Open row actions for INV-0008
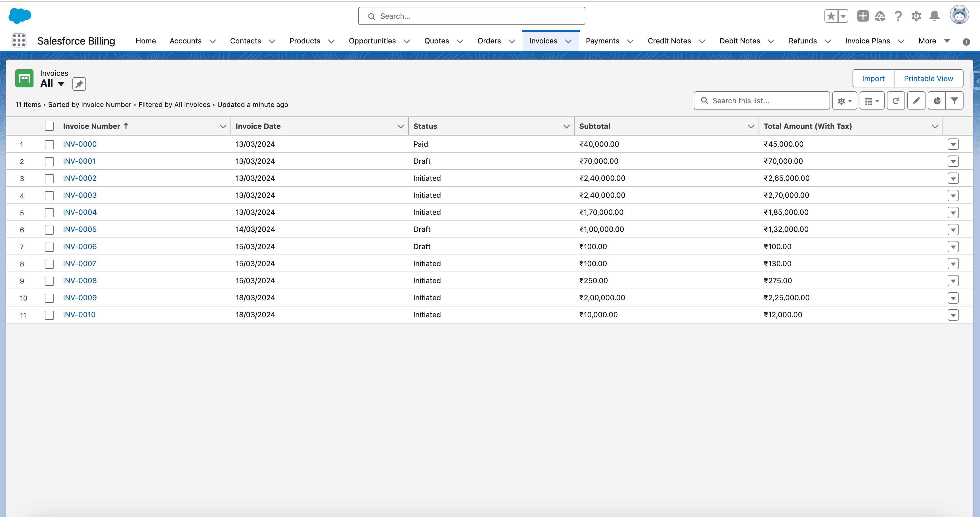This screenshot has height=517, width=980. 953,281
